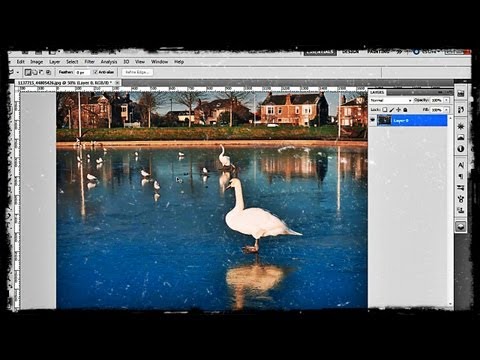Select the Layers panel tab
480x360 pixels.
click(377, 92)
